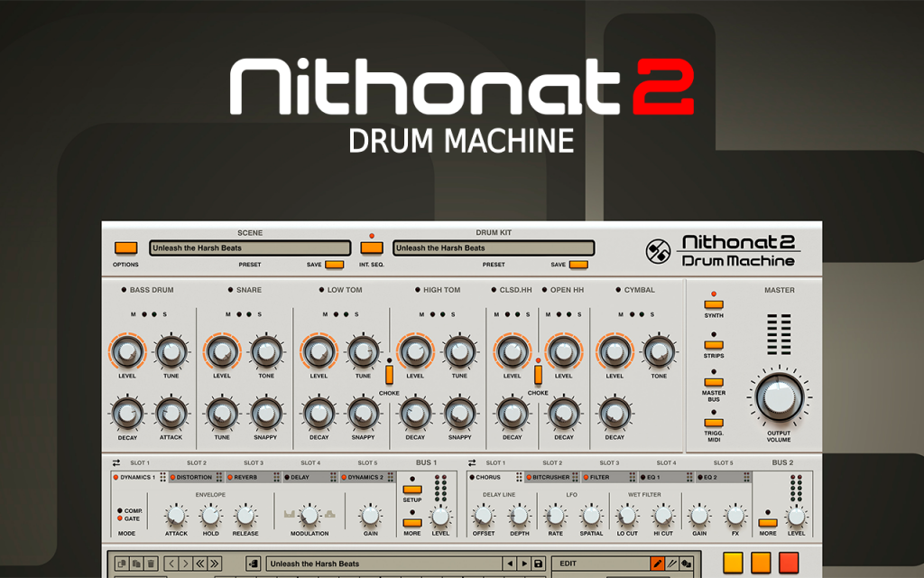Save pattern with the floppy disk icon
924x578 pixels.
[538, 564]
